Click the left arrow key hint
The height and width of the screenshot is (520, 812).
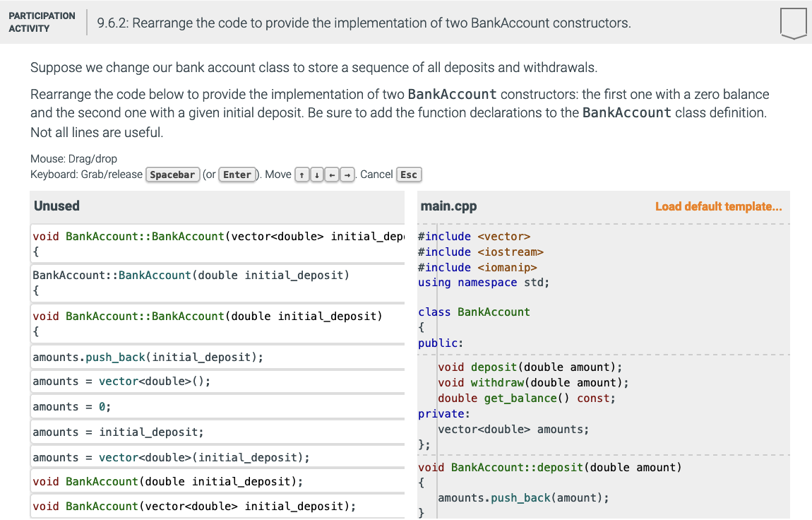[332, 175]
